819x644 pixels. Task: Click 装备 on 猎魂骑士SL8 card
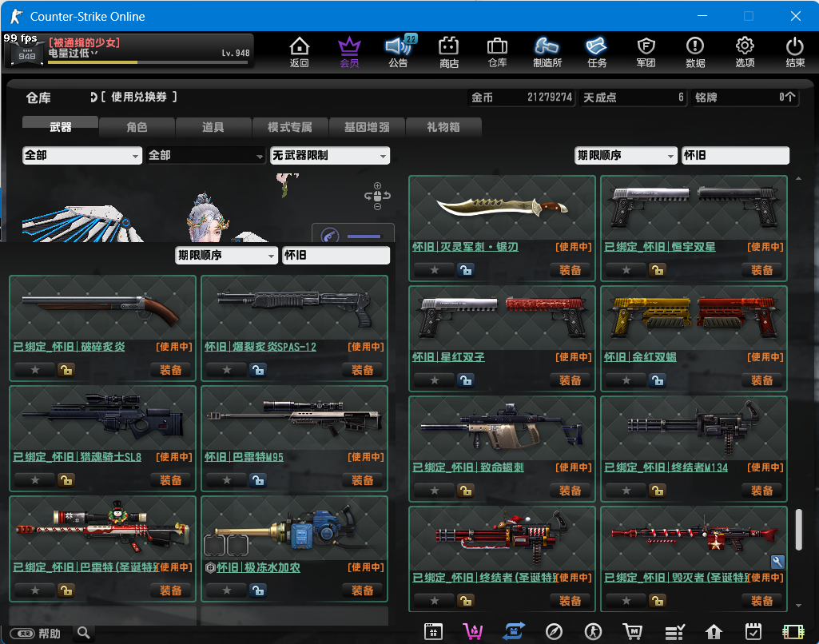tap(170, 480)
